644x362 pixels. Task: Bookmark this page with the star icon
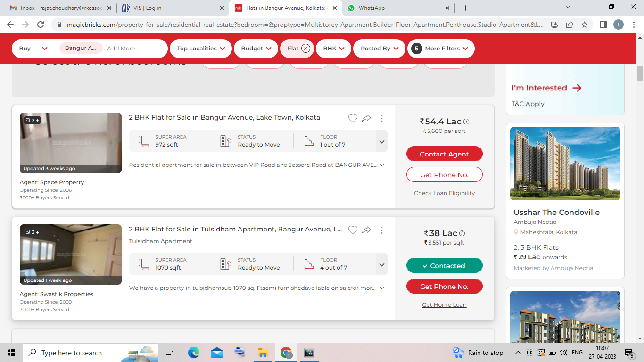point(585,25)
